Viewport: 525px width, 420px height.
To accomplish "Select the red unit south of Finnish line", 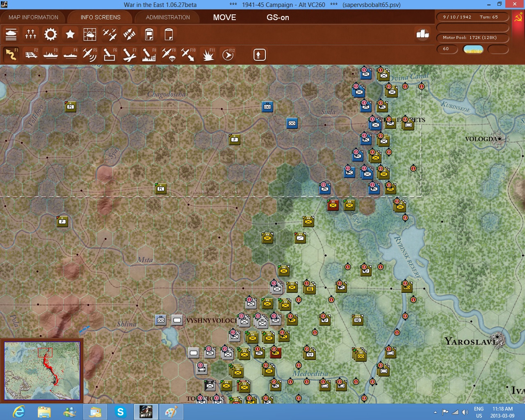I will (333, 205).
